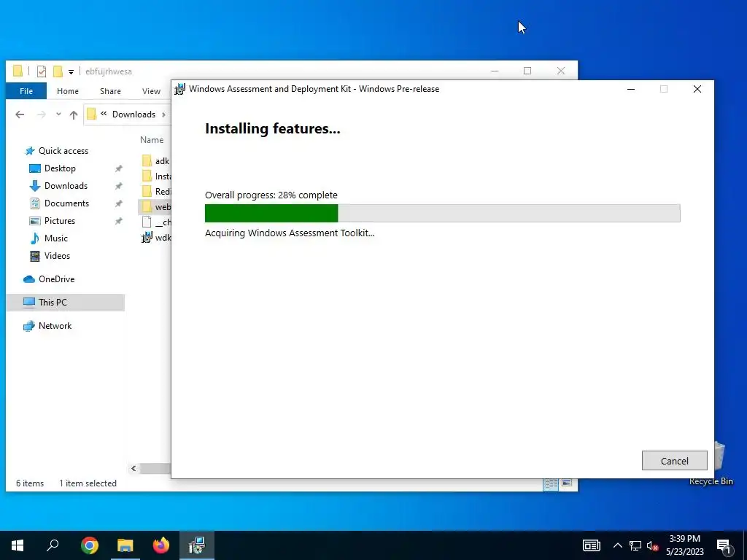Open Documents in Quick access
This screenshot has width=747, height=560.
pyautogui.click(x=66, y=203)
